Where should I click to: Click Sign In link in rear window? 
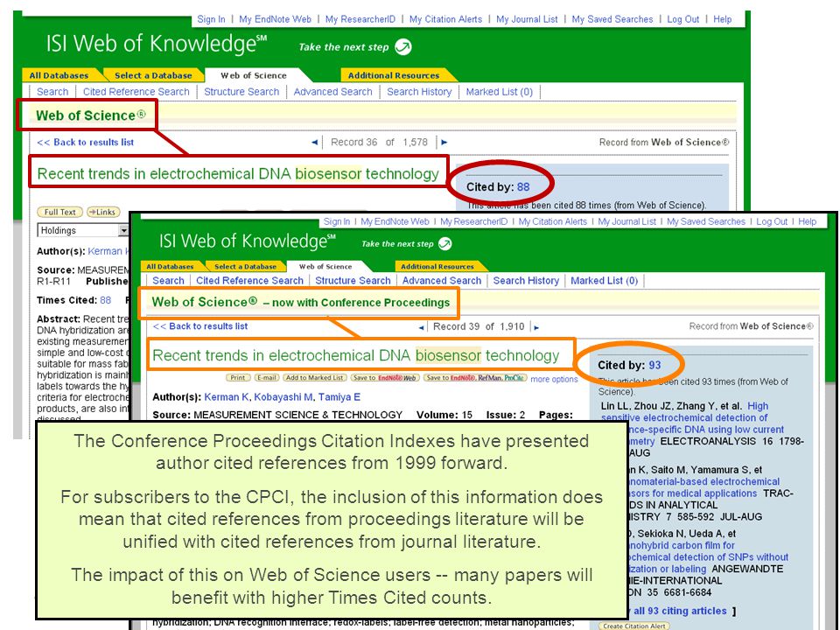[211, 19]
